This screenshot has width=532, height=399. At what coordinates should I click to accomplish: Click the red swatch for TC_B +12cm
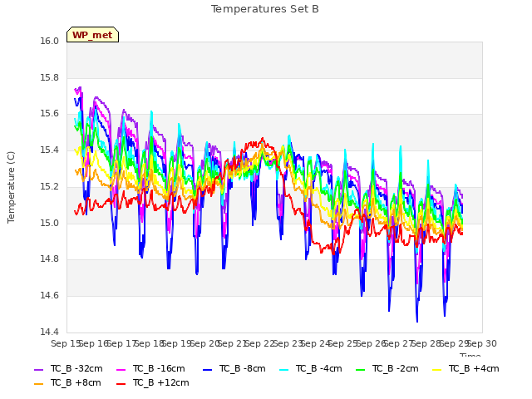tap(121, 384)
